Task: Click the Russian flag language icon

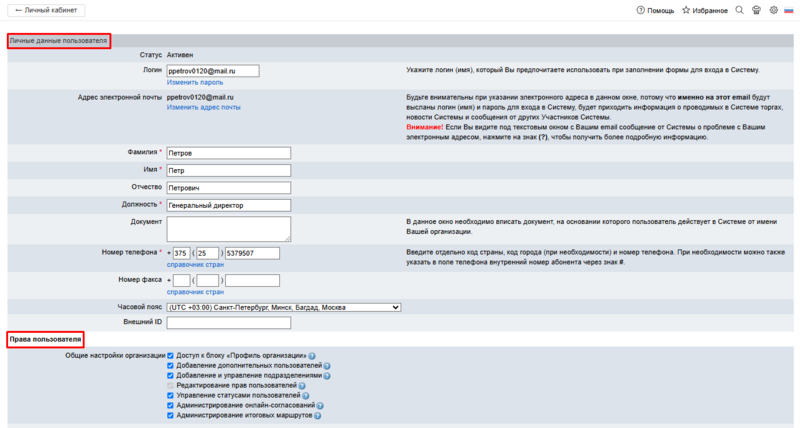Action: click(789, 10)
